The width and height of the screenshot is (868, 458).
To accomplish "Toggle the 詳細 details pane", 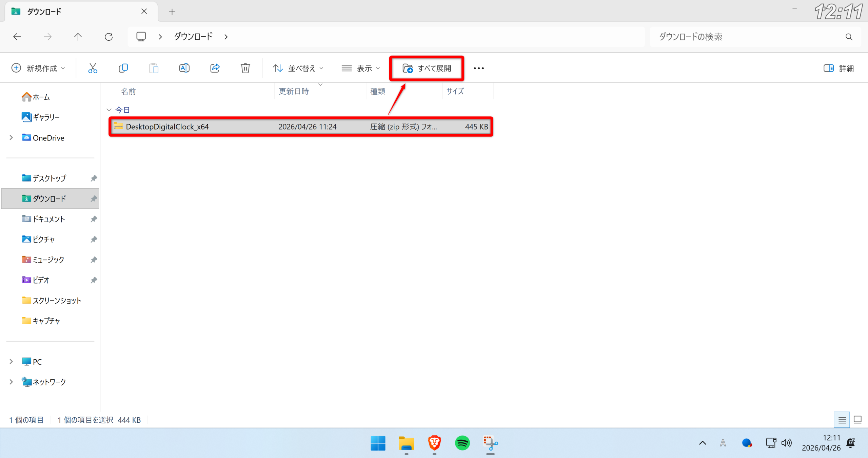I will (x=839, y=68).
